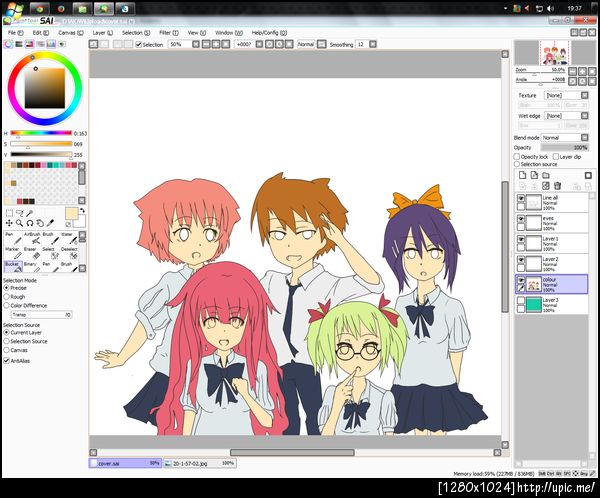Choose the Deselect brush tool
The width and height of the screenshot is (600, 498).
point(69,253)
